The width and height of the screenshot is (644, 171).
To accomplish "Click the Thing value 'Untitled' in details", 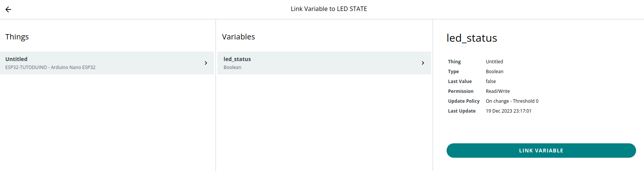I will pos(494,62).
